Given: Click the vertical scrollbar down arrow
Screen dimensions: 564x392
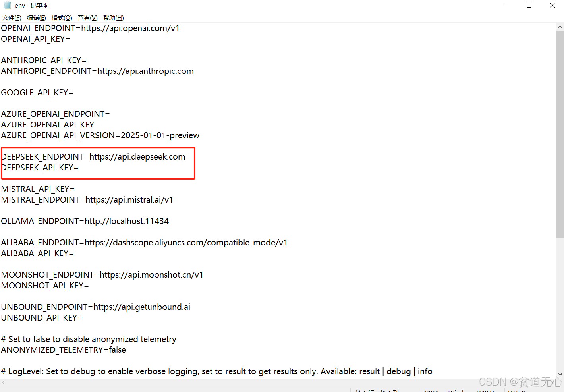Looking at the screenshot, I should click(560, 374).
